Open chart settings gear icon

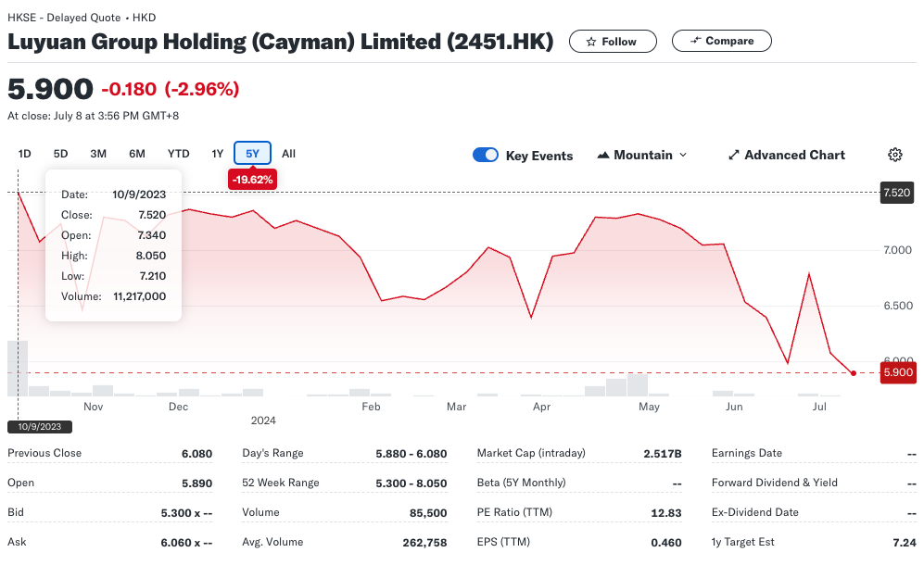point(894,155)
